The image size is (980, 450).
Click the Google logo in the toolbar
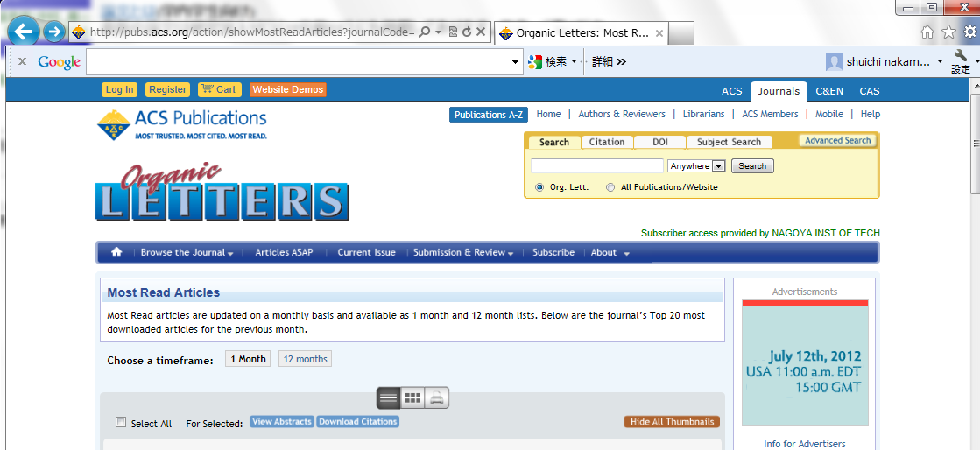coord(59,62)
